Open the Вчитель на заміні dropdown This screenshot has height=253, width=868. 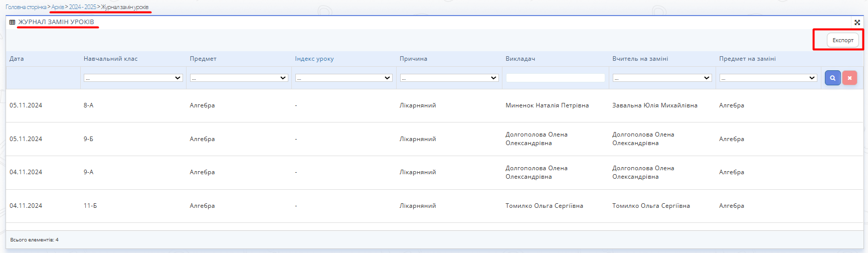point(662,78)
